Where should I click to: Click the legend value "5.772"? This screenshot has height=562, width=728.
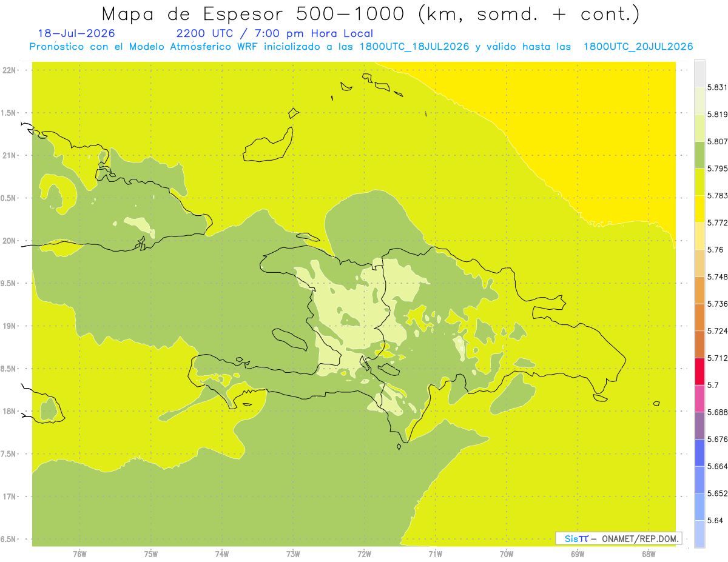(717, 222)
